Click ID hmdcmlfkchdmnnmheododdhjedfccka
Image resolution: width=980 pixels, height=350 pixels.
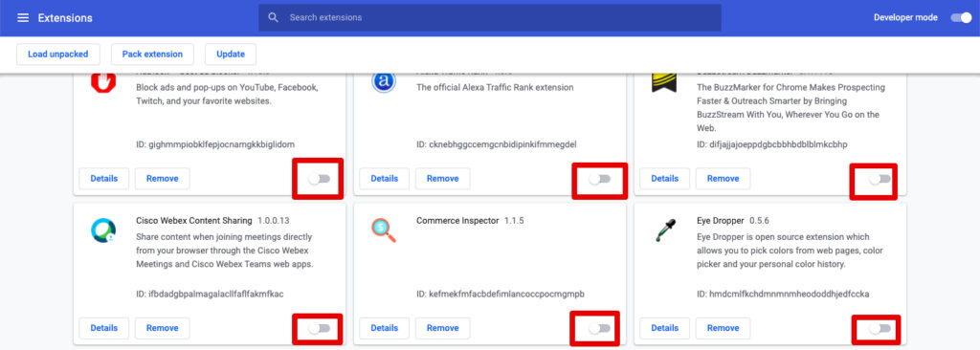click(x=783, y=294)
